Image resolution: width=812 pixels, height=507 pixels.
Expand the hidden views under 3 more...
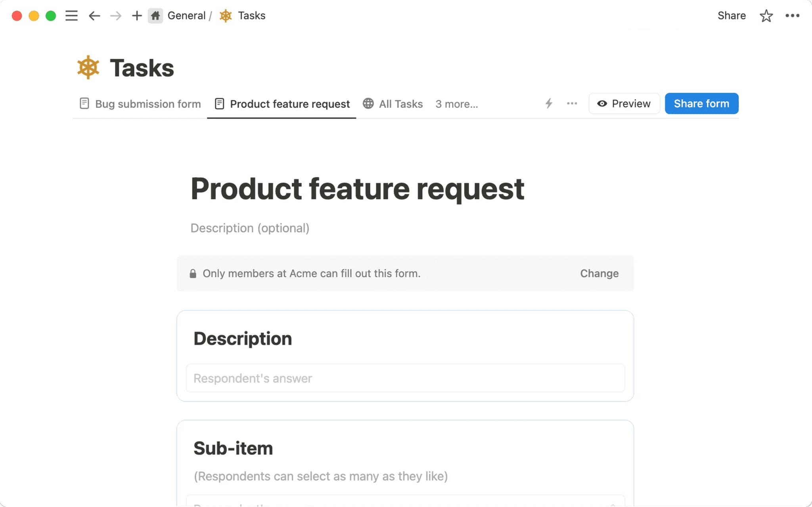click(x=457, y=104)
